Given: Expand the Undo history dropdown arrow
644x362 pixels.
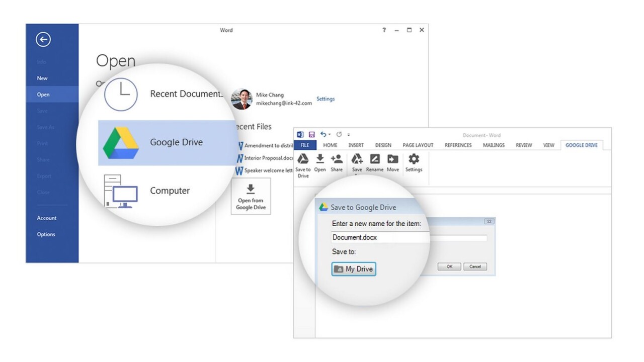Looking at the screenshot, I should tap(330, 135).
